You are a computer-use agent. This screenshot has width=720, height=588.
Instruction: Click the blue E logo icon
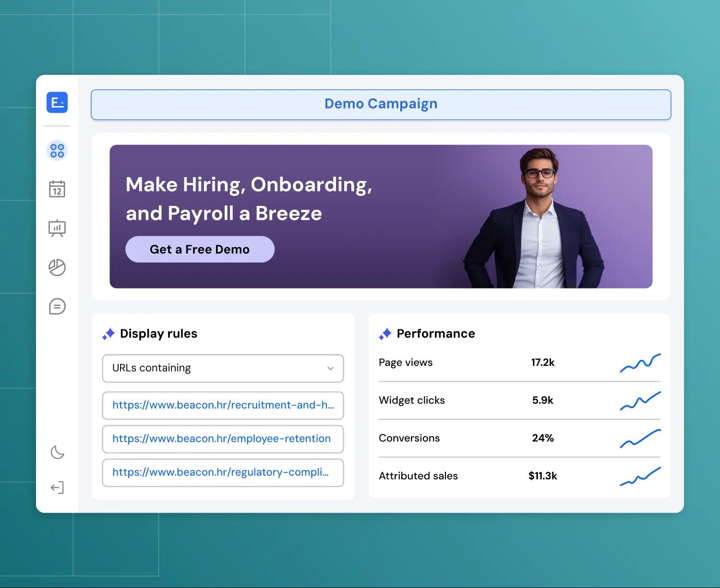click(57, 102)
